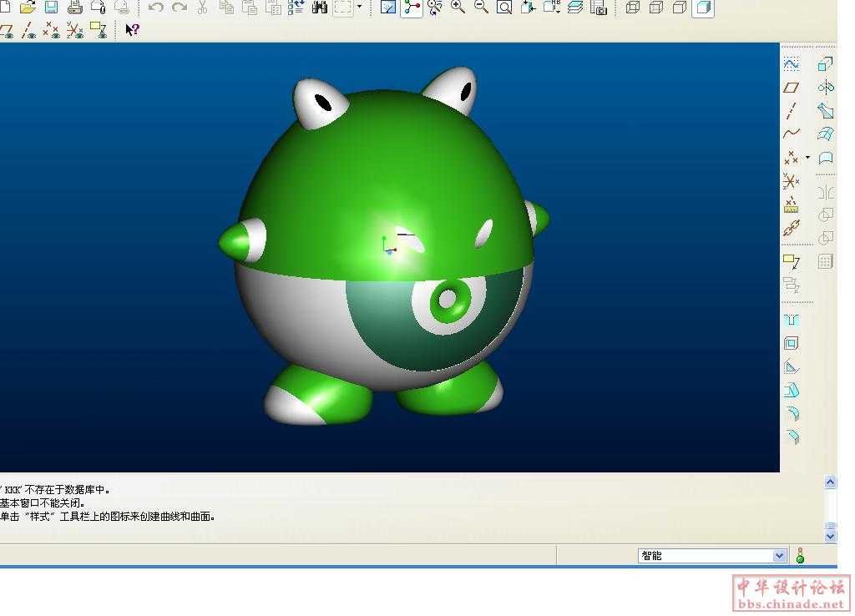This screenshot has width=855, height=616.
Task: Open the saved view list dropdown
Action: pyautogui.click(x=551, y=7)
